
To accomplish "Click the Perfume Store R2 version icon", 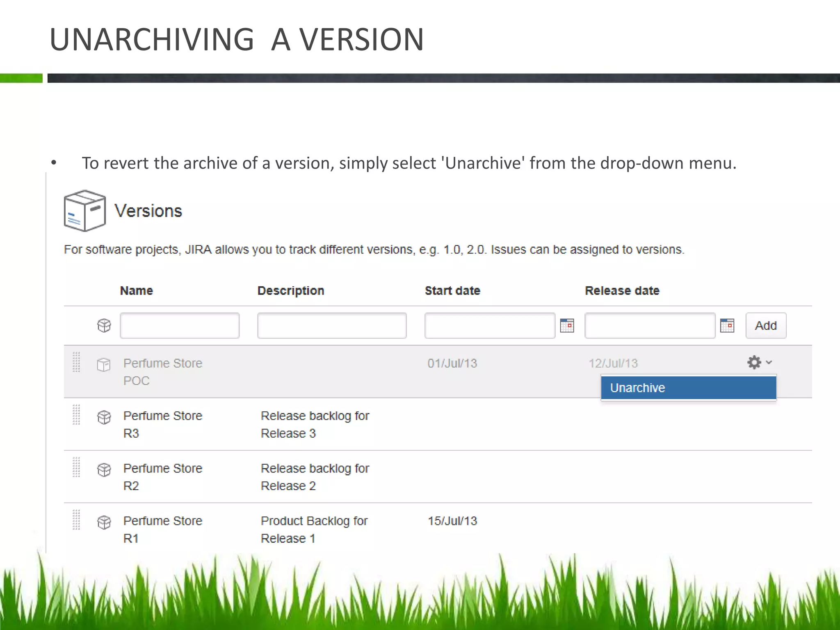I will 104,470.
